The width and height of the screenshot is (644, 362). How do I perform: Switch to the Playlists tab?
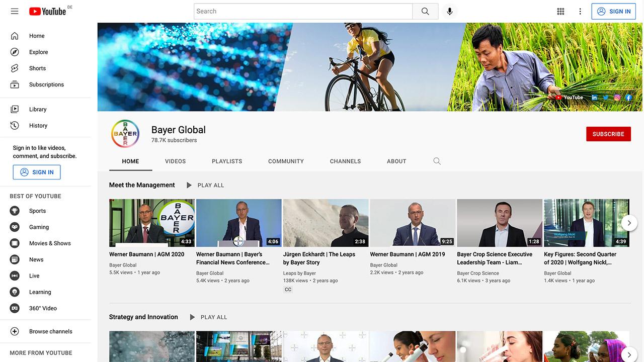pyautogui.click(x=227, y=161)
